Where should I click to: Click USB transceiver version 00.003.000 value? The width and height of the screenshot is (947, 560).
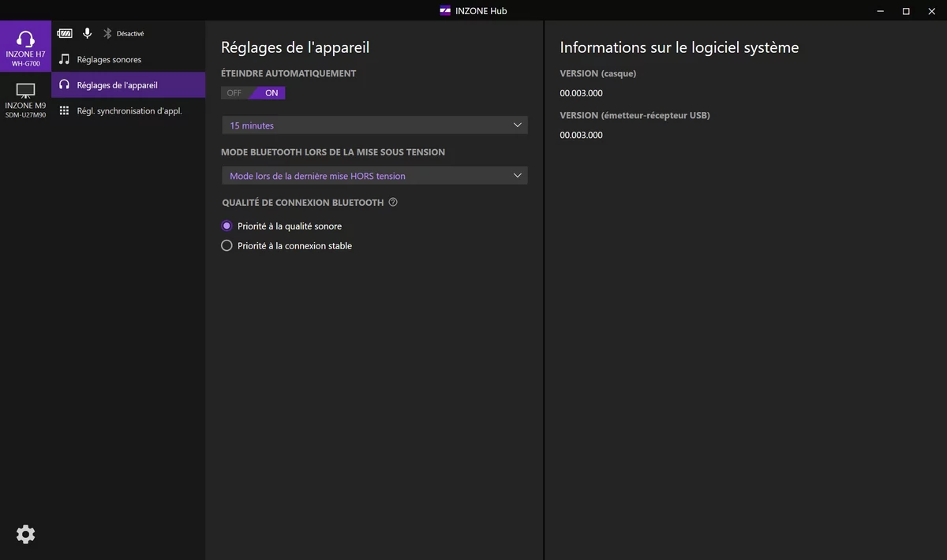581,135
